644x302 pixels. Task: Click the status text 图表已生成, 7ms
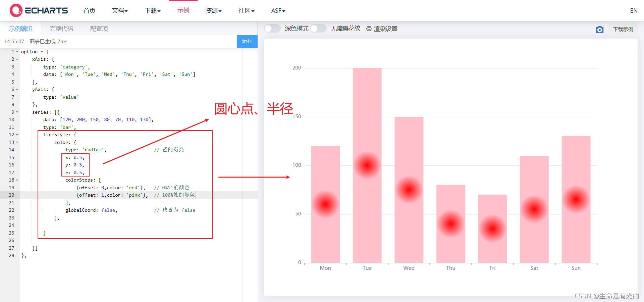(x=48, y=42)
